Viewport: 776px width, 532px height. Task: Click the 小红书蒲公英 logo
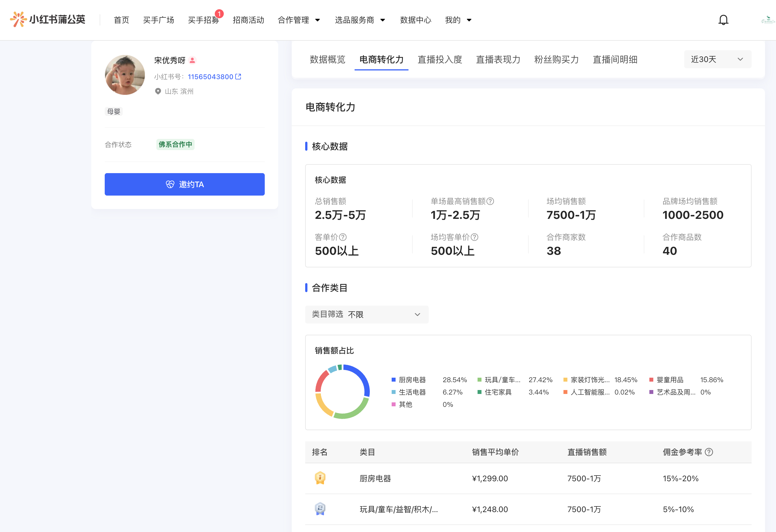(x=47, y=19)
